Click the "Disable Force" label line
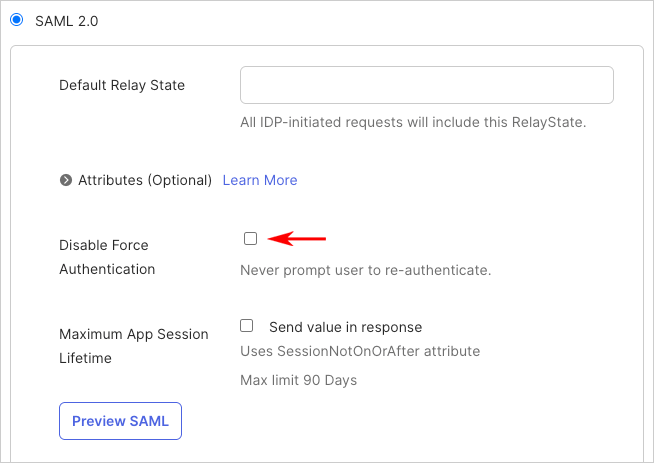 104,245
